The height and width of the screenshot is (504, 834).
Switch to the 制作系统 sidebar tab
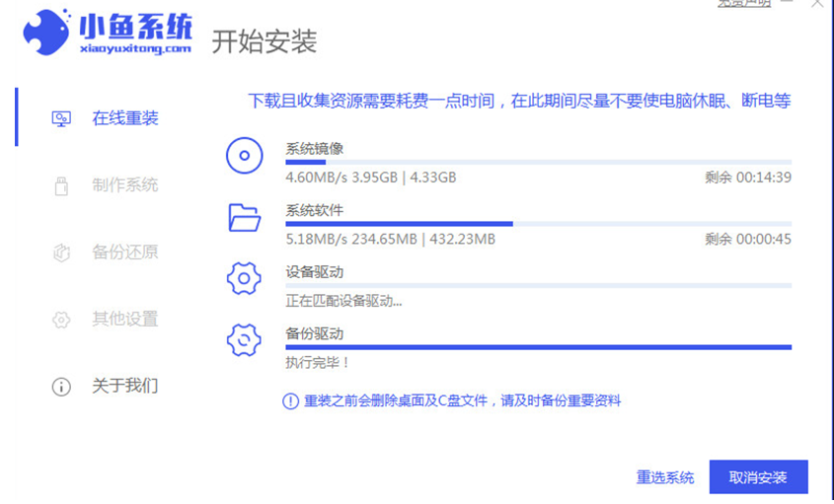[x=125, y=185]
